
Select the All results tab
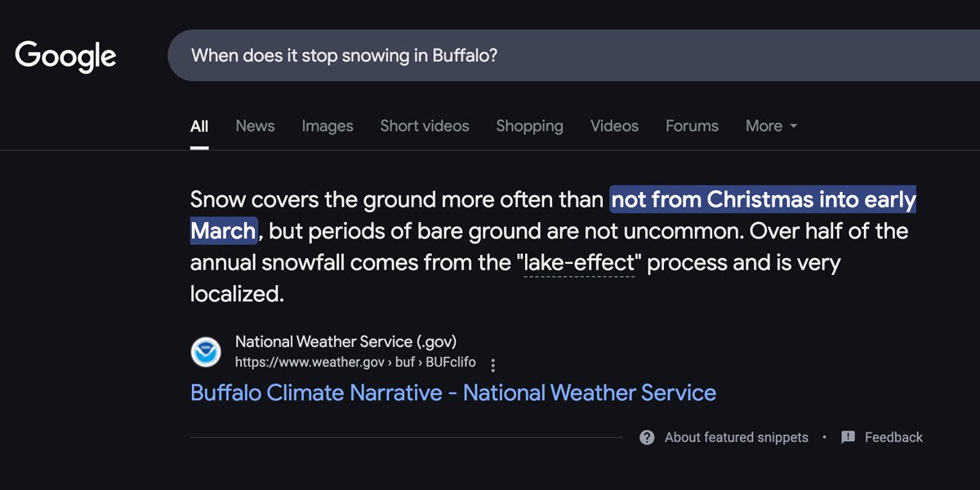(199, 126)
